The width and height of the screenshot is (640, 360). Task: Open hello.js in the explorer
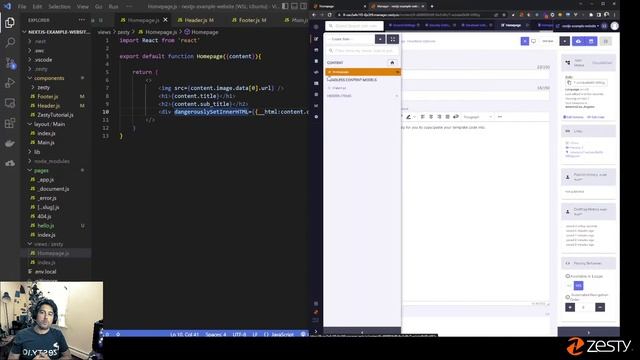tap(46, 225)
